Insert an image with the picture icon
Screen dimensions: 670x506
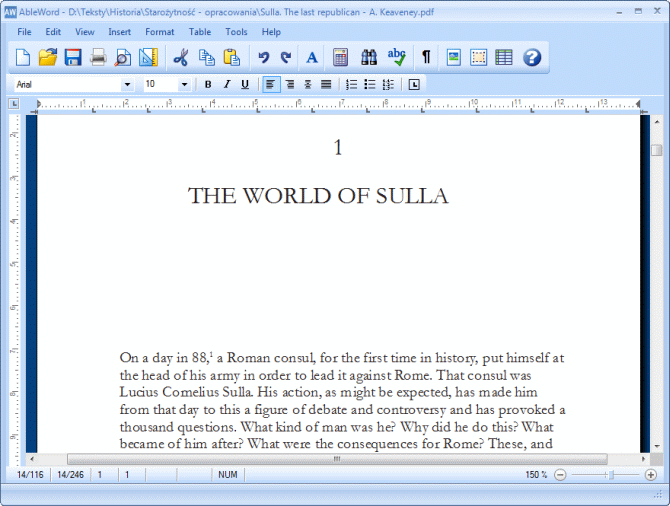click(x=454, y=57)
